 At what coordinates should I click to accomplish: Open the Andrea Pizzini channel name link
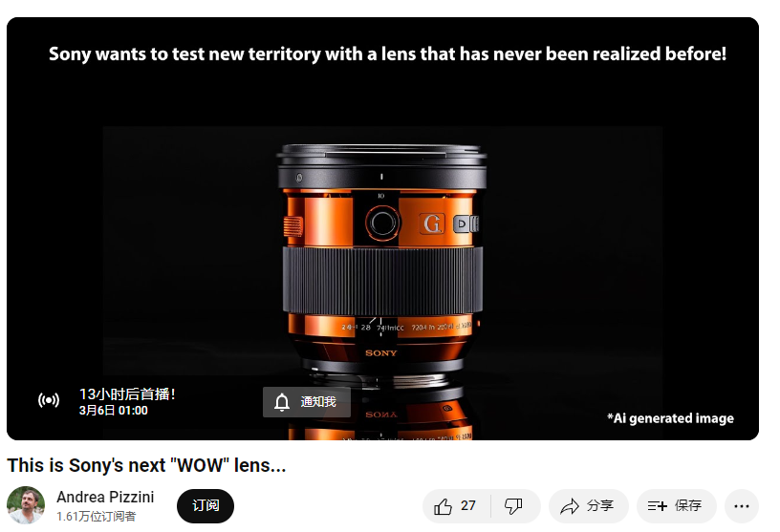[105, 497]
